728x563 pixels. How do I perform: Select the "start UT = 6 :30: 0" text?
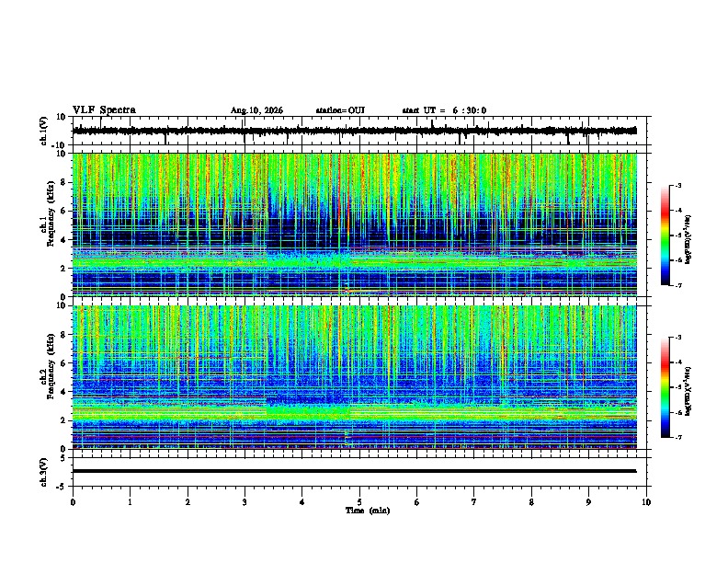click(x=444, y=110)
